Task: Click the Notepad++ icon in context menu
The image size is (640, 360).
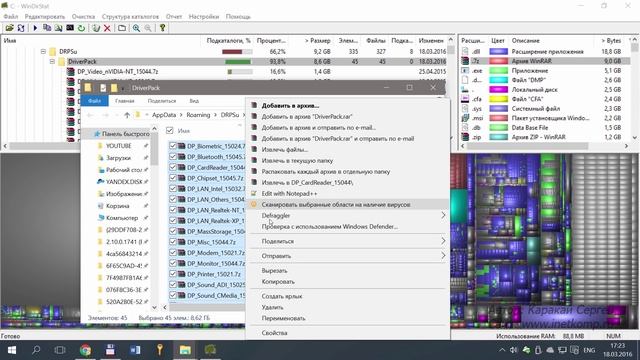Action: (x=254, y=193)
